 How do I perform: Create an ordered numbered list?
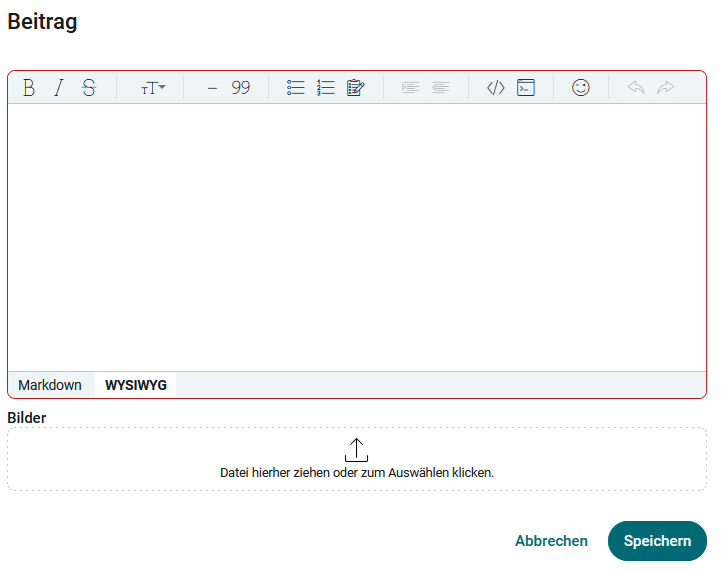click(326, 88)
